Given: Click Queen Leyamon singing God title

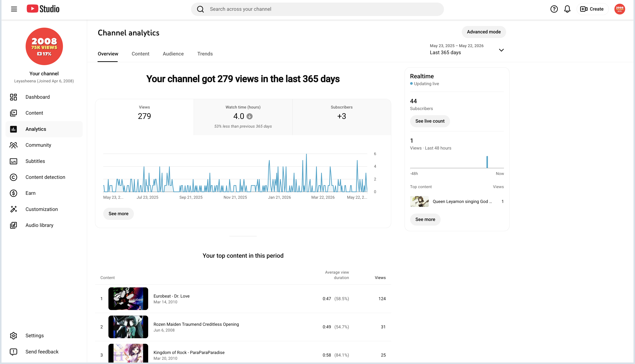Looking at the screenshot, I should [x=462, y=202].
